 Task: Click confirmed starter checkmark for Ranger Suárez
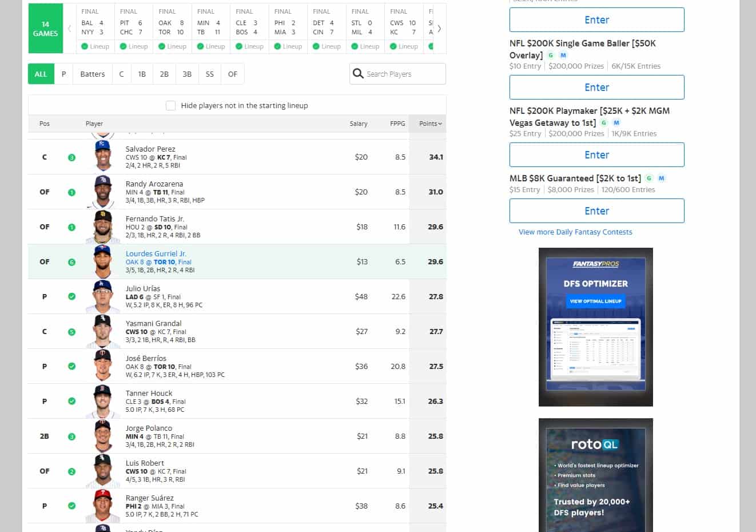pyautogui.click(x=71, y=506)
